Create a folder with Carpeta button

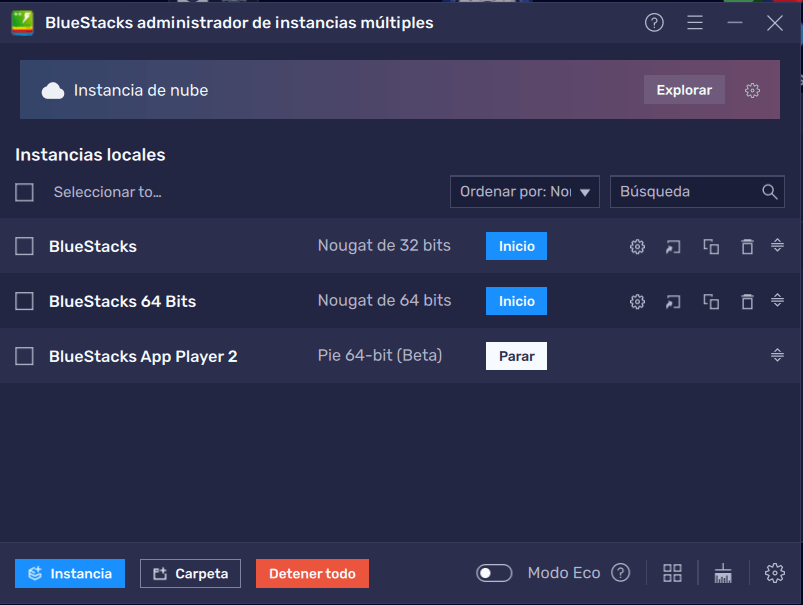tap(190, 573)
